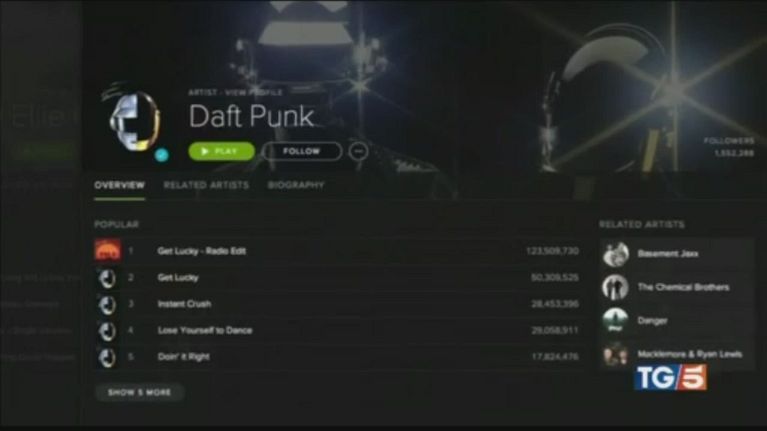Image resolution: width=767 pixels, height=431 pixels.
Task: Click the Artist View Profile label
Action: pos(236,92)
